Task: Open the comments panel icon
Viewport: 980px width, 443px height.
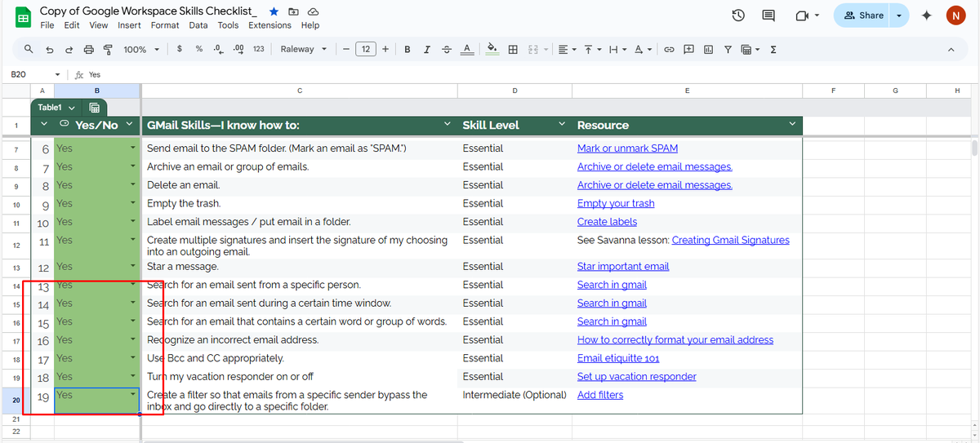Action: click(x=768, y=16)
